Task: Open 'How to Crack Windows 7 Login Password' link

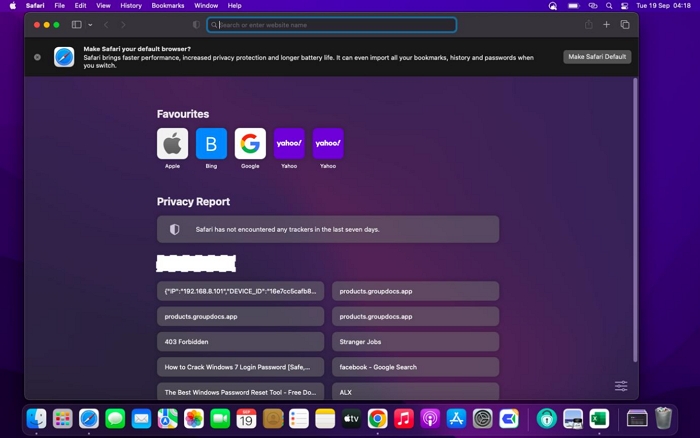Action: 240,367
